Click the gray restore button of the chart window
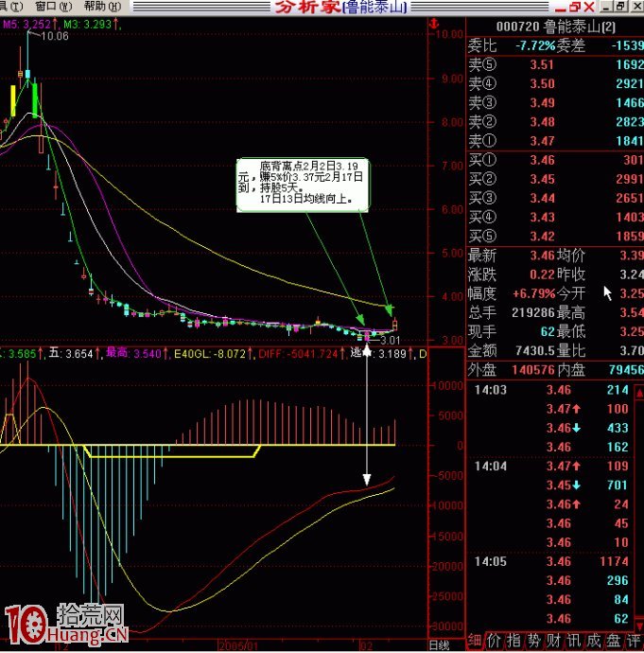 (x=621, y=7)
